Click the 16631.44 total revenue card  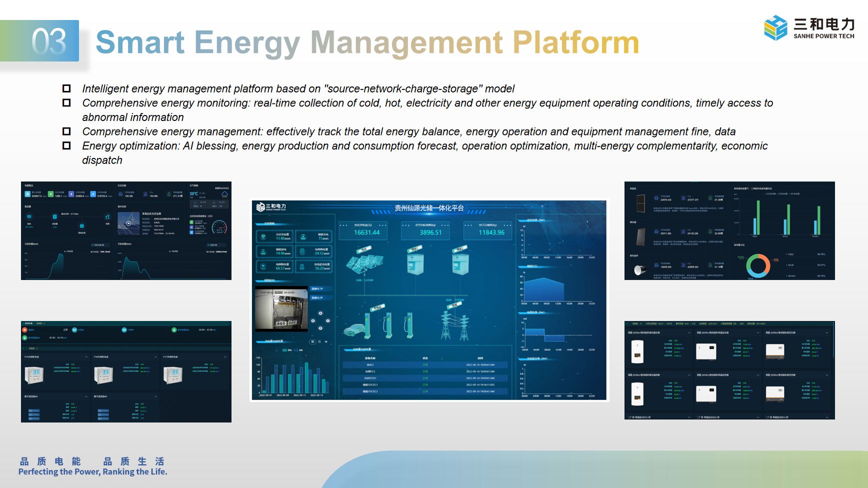(366, 230)
